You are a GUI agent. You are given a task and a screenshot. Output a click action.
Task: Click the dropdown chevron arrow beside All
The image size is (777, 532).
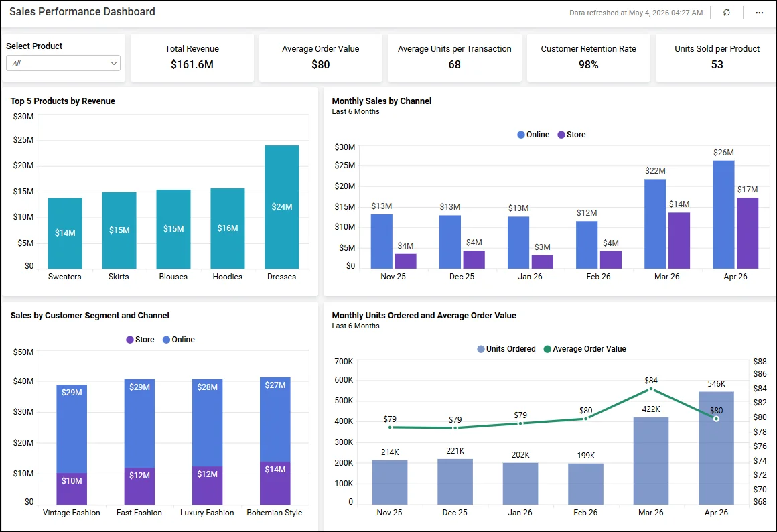113,63
